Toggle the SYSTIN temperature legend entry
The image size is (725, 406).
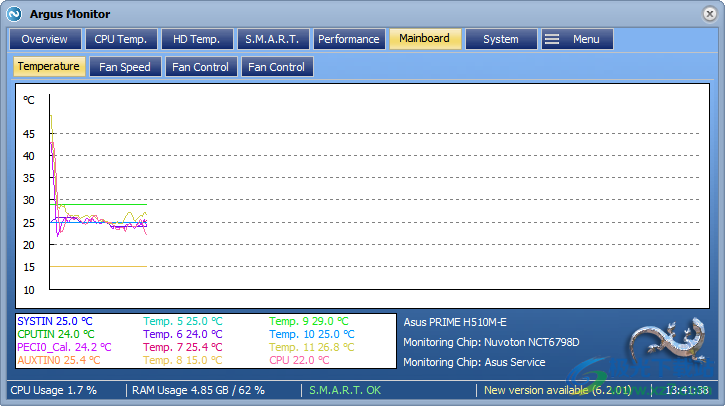(47, 321)
